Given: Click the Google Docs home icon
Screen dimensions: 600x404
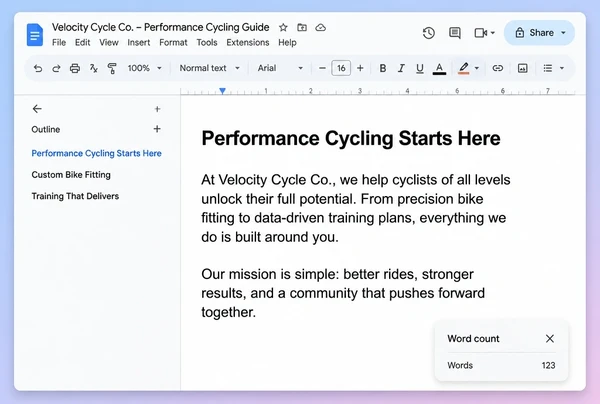Looking at the screenshot, I should [x=34, y=35].
